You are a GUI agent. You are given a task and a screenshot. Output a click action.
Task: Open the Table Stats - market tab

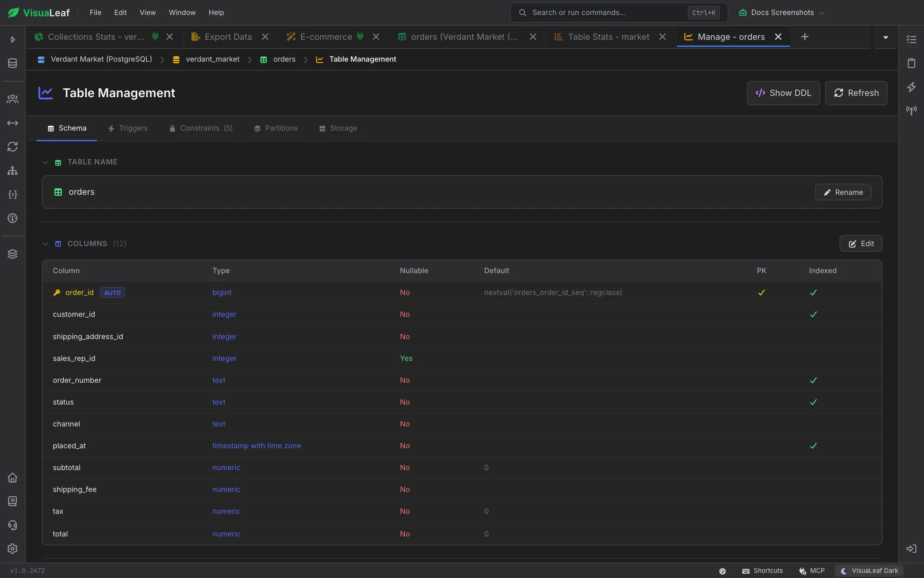click(608, 37)
